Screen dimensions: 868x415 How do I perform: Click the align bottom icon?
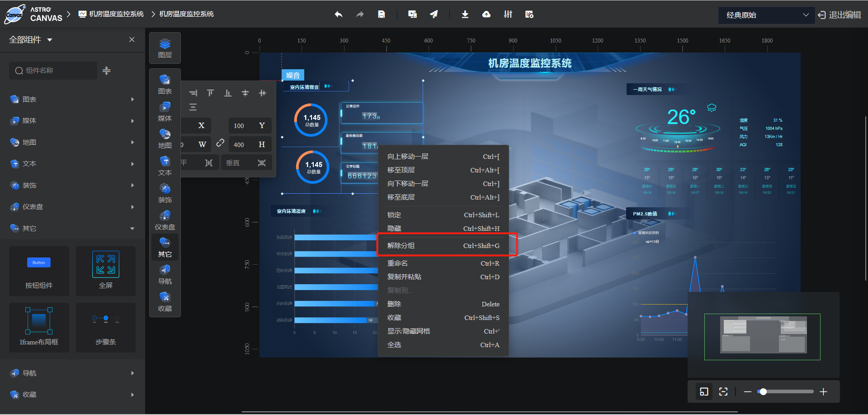coord(228,93)
